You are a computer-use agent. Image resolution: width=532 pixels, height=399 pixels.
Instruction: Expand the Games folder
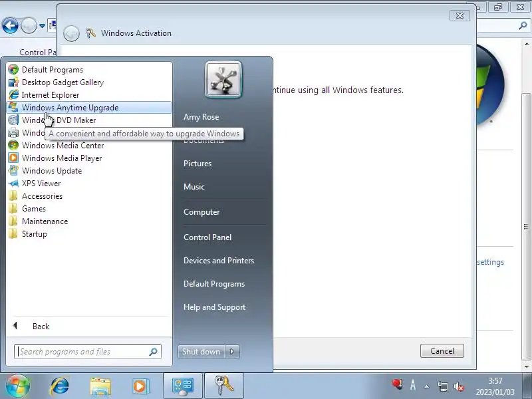click(89, 209)
